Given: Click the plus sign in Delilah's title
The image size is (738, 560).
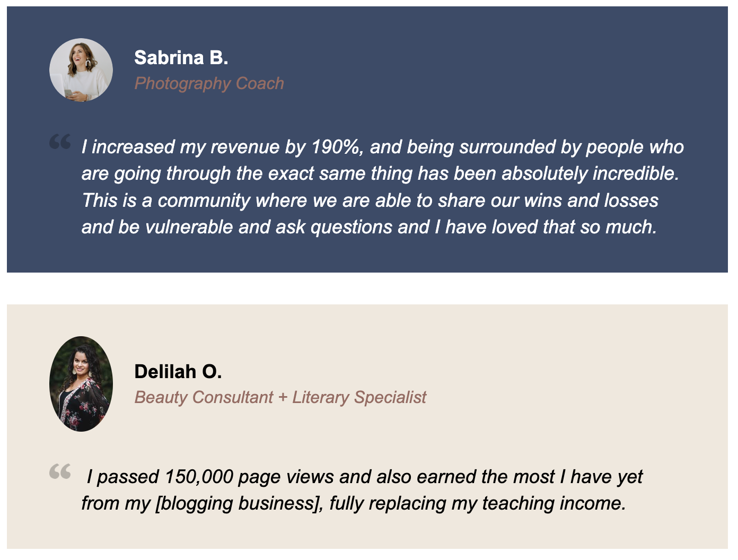Looking at the screenshot, I should (x=283, y=398).
